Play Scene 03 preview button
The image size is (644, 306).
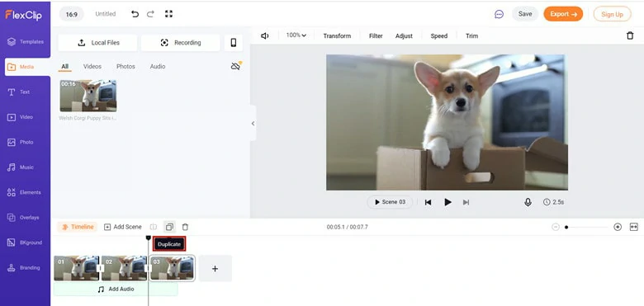[390, 202]
